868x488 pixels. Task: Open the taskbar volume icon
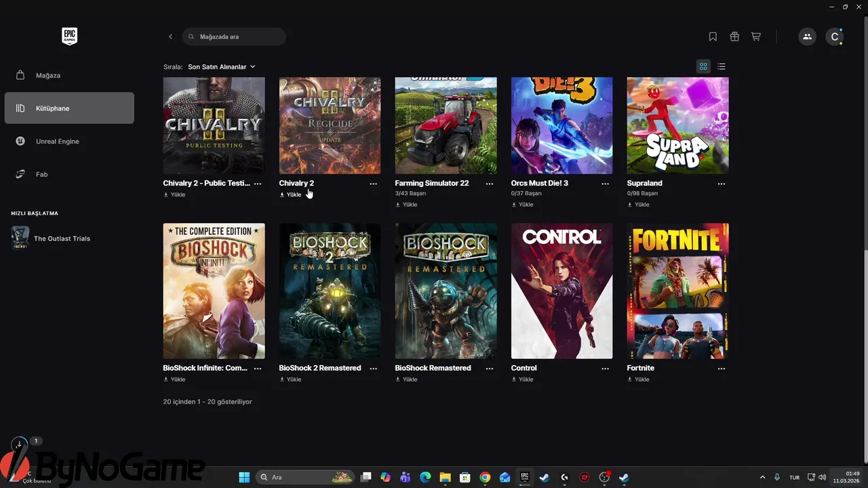(822, 477)
